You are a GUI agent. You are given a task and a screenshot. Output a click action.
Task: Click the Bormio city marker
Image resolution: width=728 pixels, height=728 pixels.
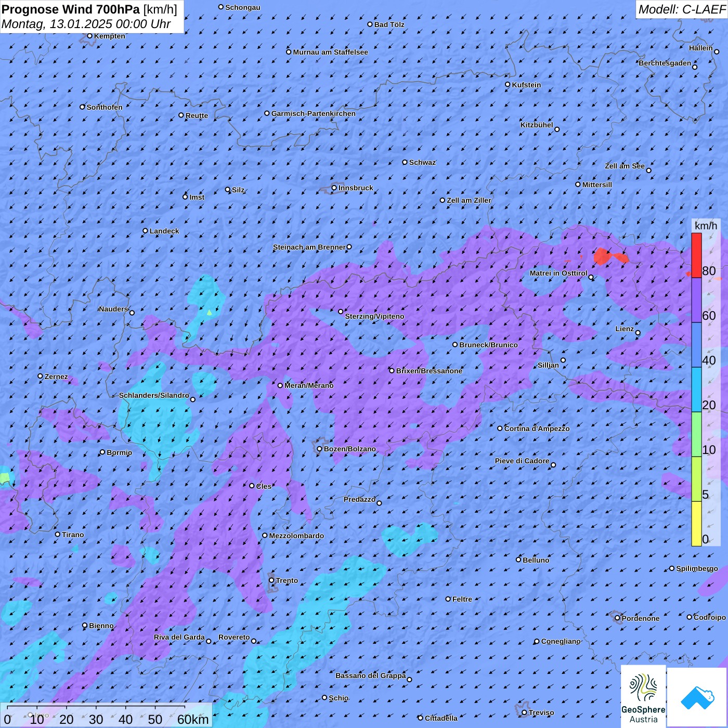click(x=102, y=452)
